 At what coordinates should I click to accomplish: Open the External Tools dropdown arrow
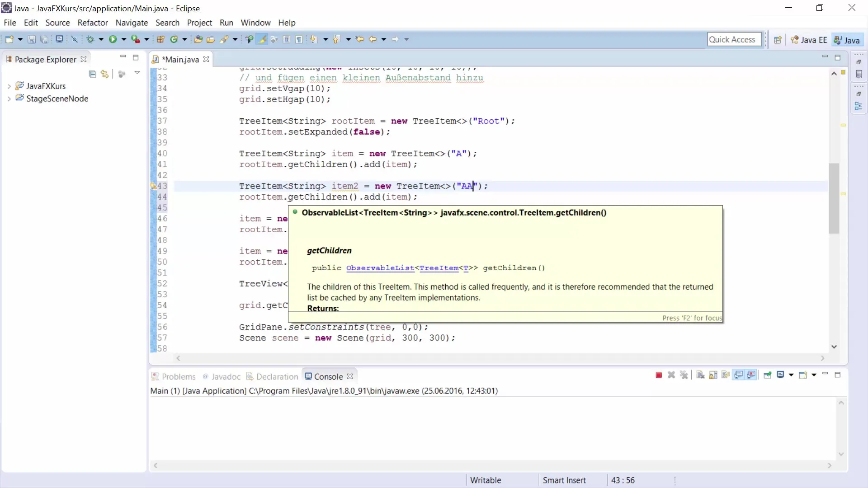point(146,40)
